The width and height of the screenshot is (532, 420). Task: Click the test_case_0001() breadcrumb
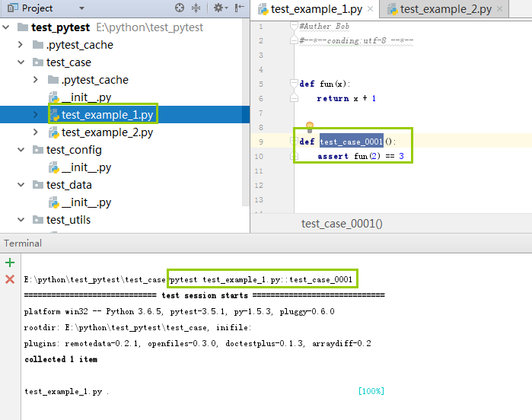point(342,224)
